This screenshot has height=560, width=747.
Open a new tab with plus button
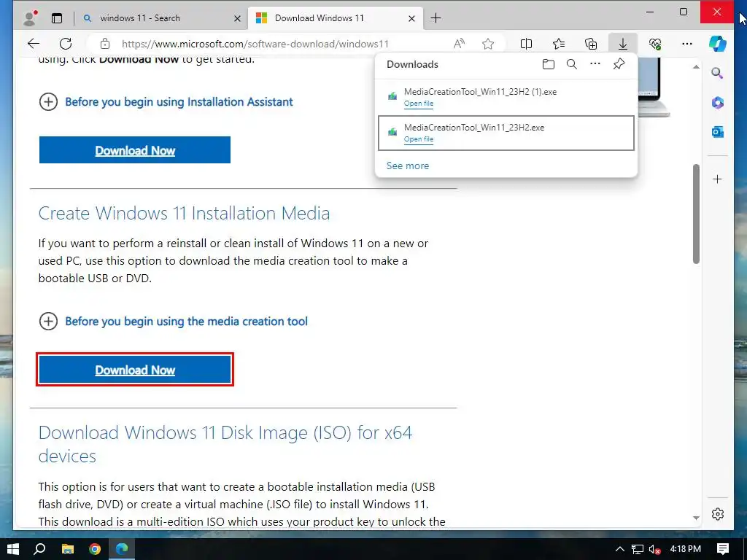tap(436, 18)
